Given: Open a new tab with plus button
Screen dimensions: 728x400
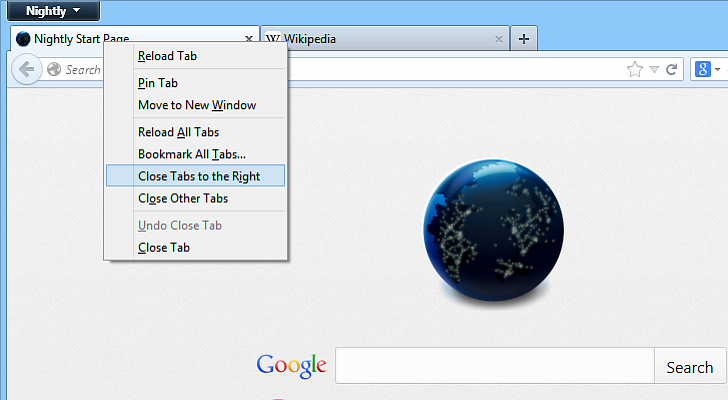Looking at the screenshot, I should pyautogui.click(x=524, y=39).
